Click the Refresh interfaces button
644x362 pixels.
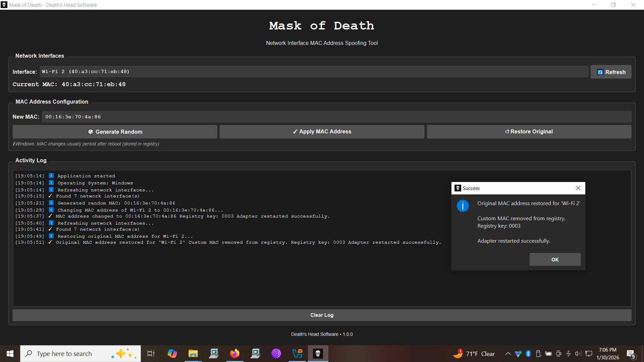point(611,72)
